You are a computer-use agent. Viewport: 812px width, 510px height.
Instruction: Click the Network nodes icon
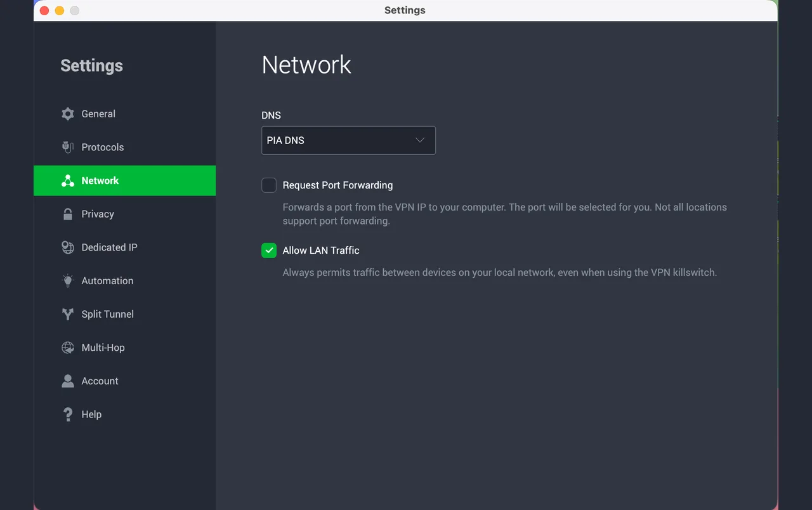68,181
